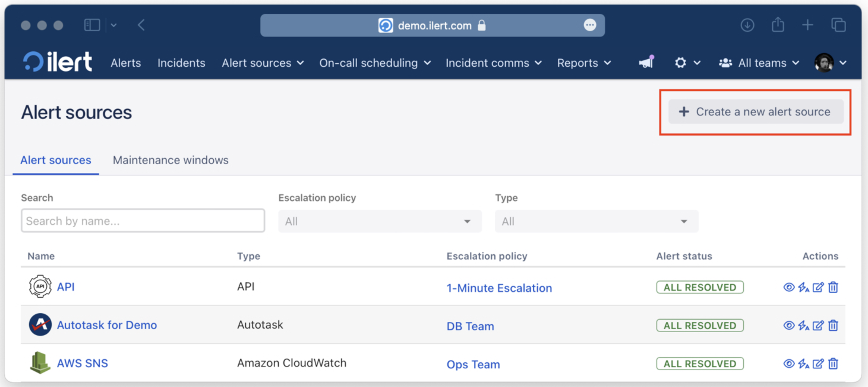
Task: Click the Safari downloads icon
Action: coord(747,25)
